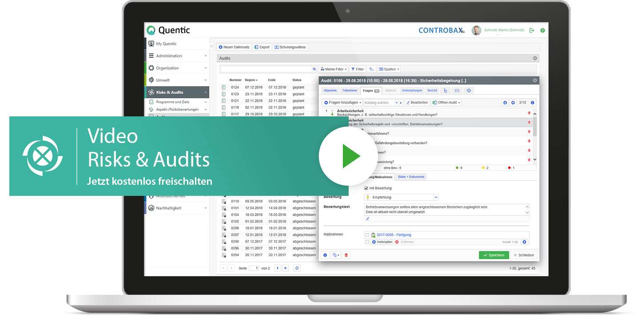Click in the Audits search input field
Screen dimensions: 644x322
point(266,69)
